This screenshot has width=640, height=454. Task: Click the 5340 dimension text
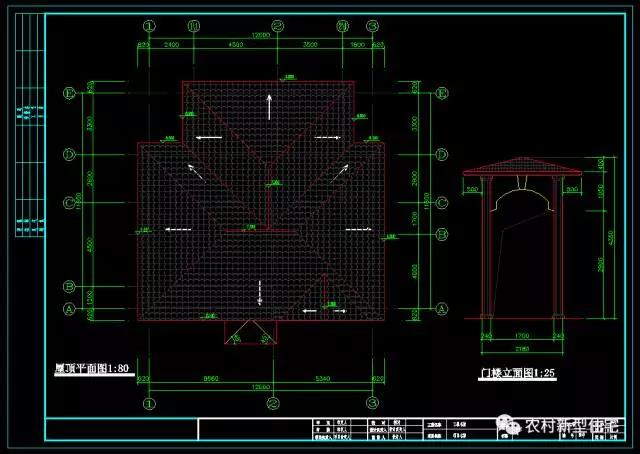(320, 379)
